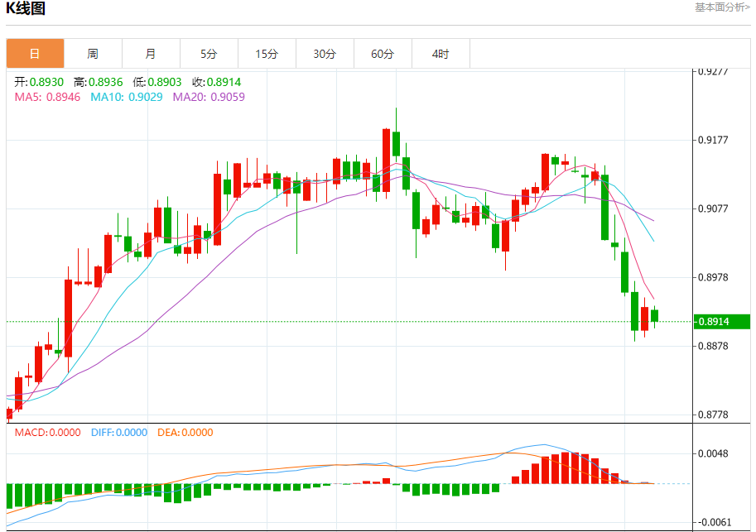Click the 开:0.8930 open price text
Image resolution: width=756 pixels, height=532 pixels.
point(39,82)
